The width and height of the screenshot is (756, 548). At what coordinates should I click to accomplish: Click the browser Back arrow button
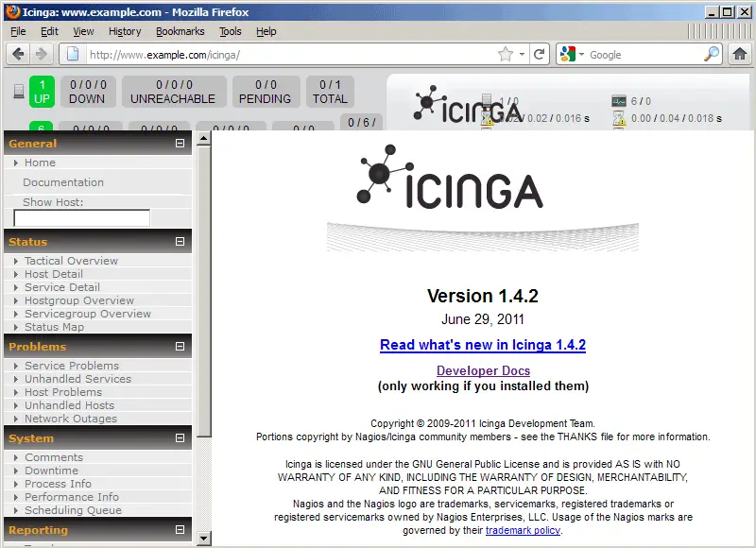pyautogui.click(x=18, y=54)
